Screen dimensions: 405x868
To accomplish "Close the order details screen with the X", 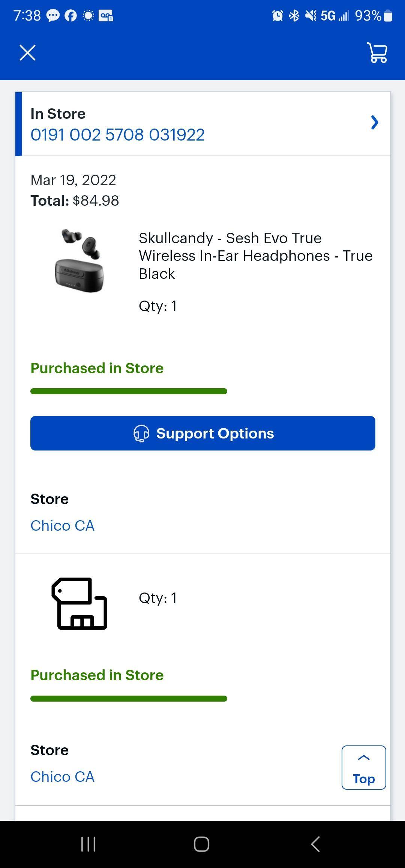I will pos(27,52).
